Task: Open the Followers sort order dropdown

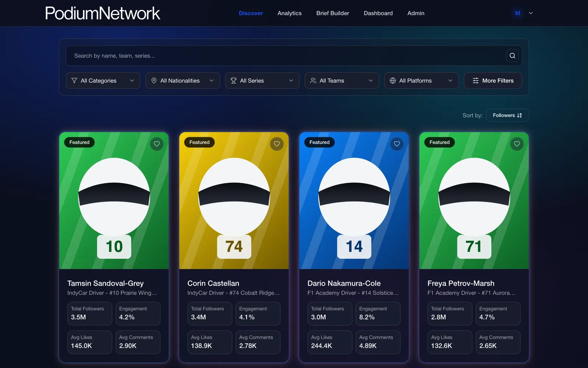Action: (x=508, y=115)
